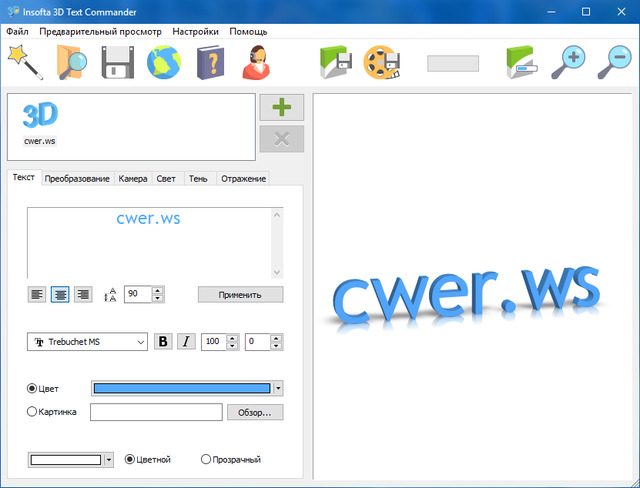Zoom out with magnifier minus icon
Image resolution: width=640 pixels, height=488 pixels.
[x=614, y=63]
